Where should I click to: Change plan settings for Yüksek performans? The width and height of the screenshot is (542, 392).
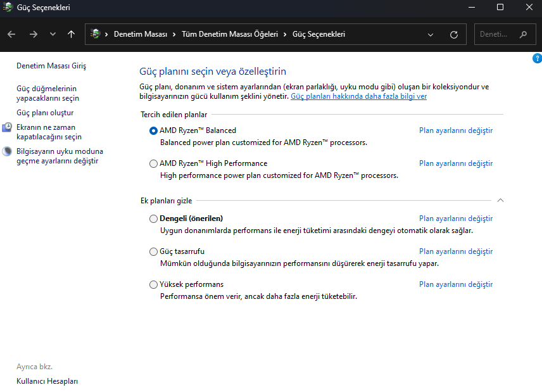pyautogui.click(x=456, y=284)
